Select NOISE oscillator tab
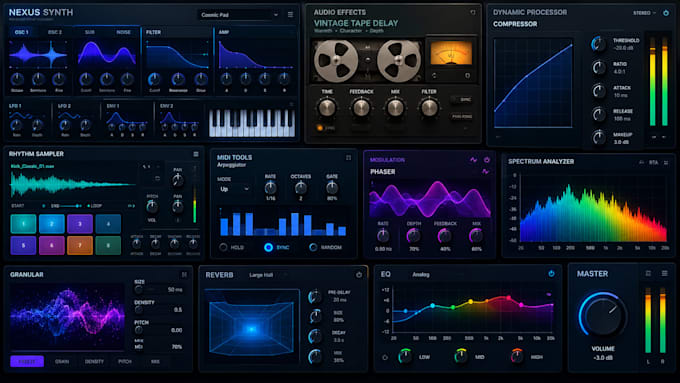680x383 pixels. point(123,32)
